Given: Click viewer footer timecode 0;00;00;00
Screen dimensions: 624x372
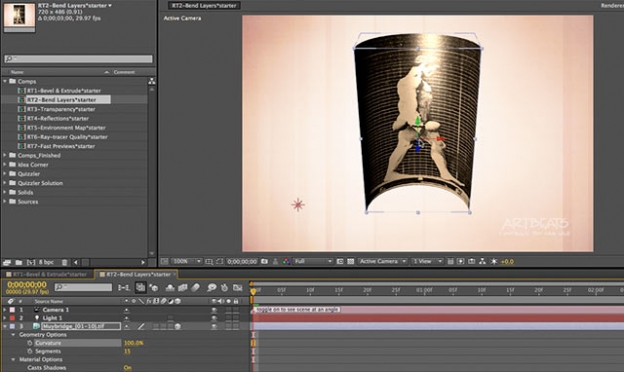Looking at the screenshot, I should click(242, 261).
